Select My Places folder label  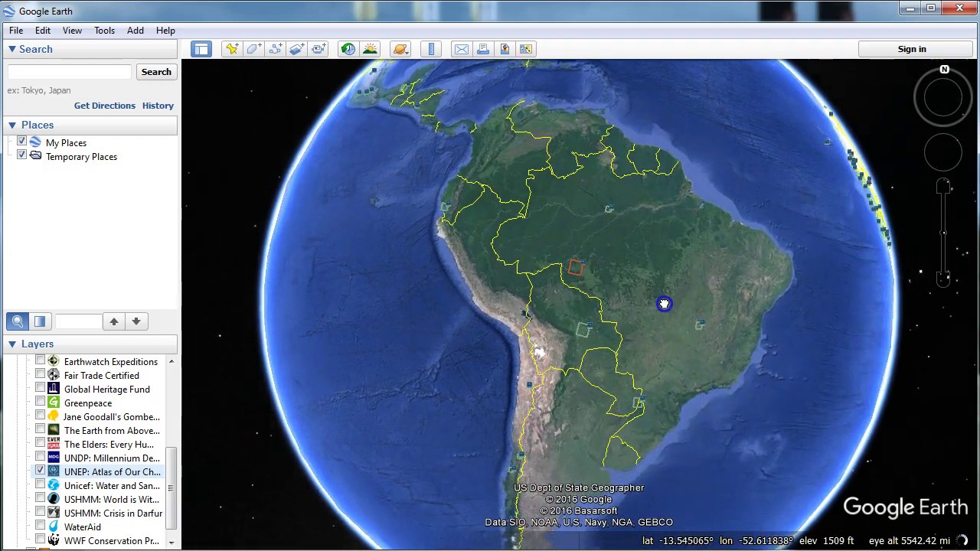66,143
